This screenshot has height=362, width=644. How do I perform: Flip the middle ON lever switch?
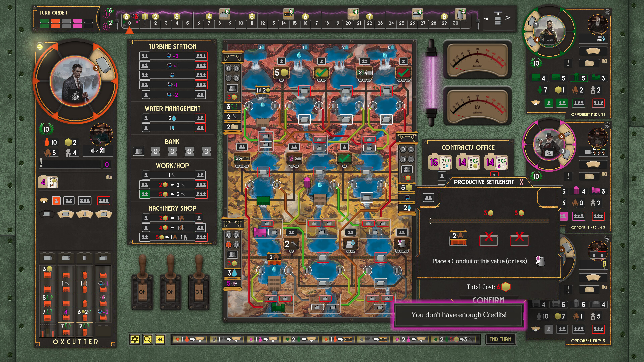tap(170, 283)
